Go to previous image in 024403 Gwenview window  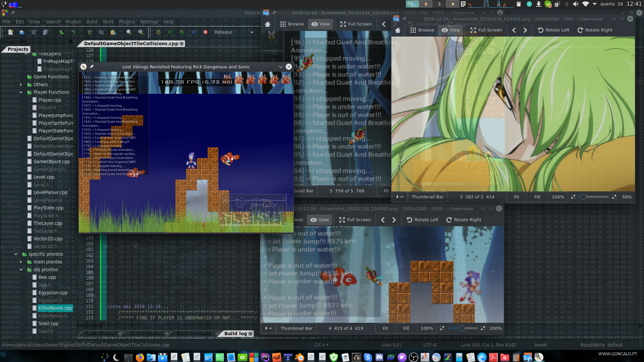point(514,30)
